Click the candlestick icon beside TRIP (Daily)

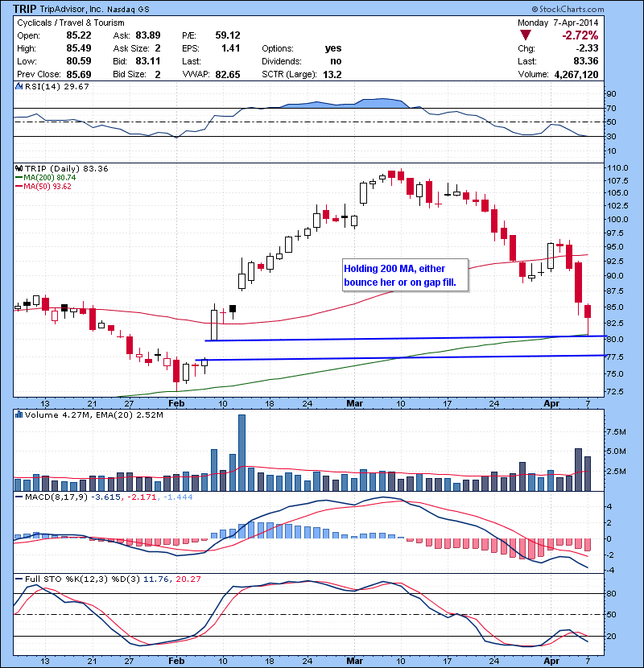click(19, 168)
